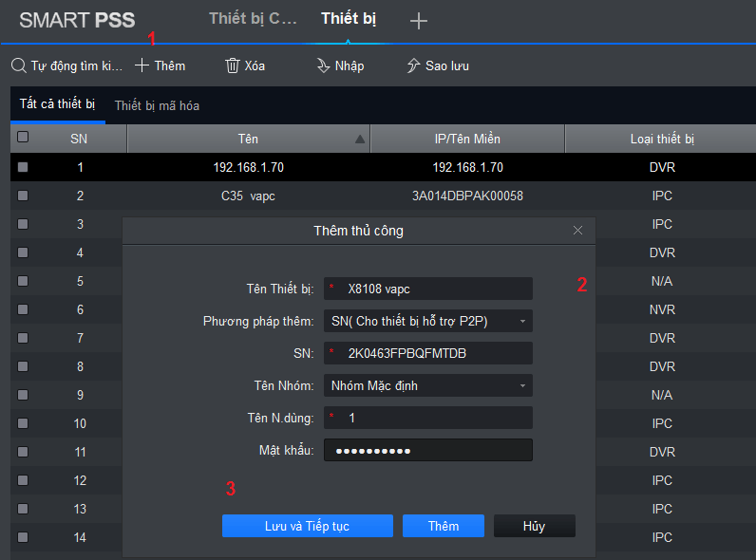Click IPC device type in row 13
This screenshot has height=560, width=756.
[x=662, y=509]
